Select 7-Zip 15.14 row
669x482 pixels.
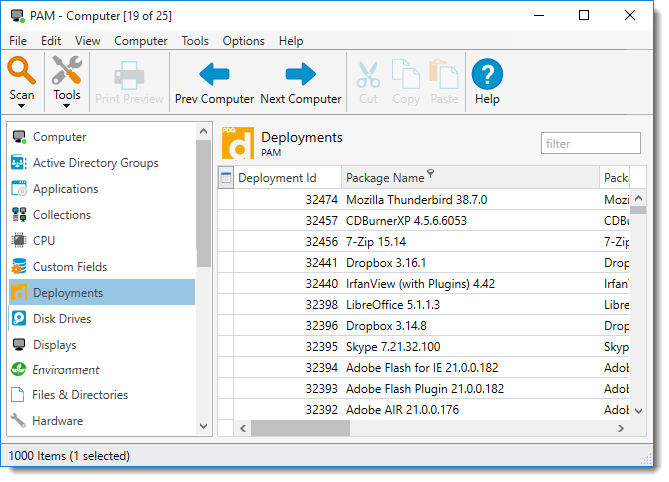[x=424, y=241]
